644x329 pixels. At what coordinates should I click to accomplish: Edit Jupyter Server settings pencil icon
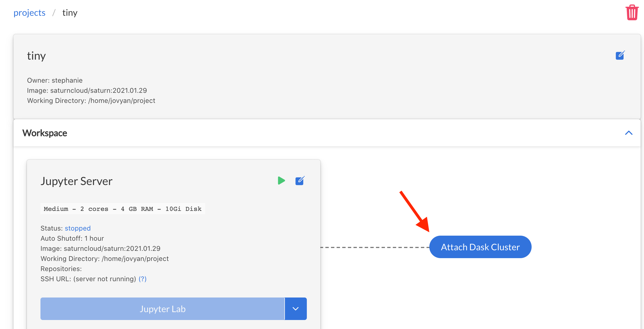click(300, 181)
